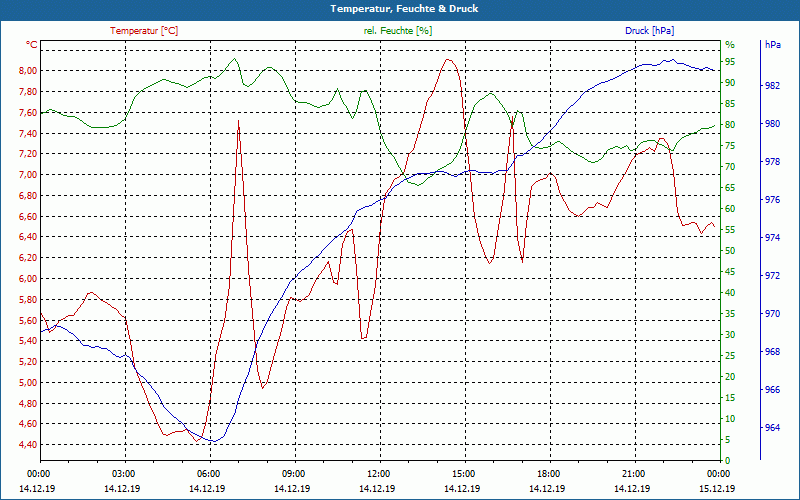Click the 966 hPa pressure axis value
This screenshot has width=800, height=500.
[773, 390]
